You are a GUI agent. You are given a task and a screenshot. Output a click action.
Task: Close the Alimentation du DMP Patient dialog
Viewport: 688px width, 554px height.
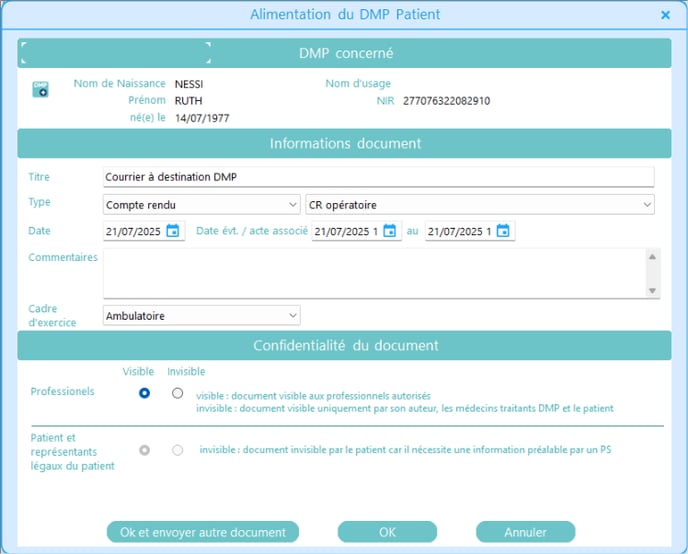665,15
